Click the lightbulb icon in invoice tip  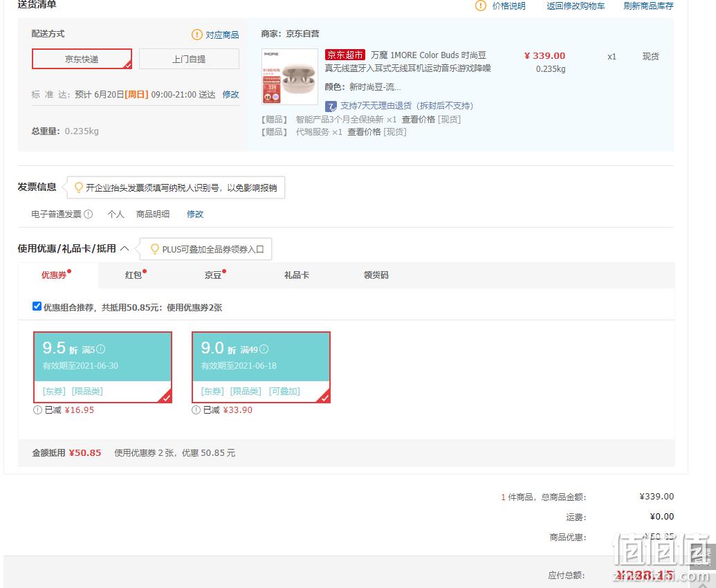[79, 187]
